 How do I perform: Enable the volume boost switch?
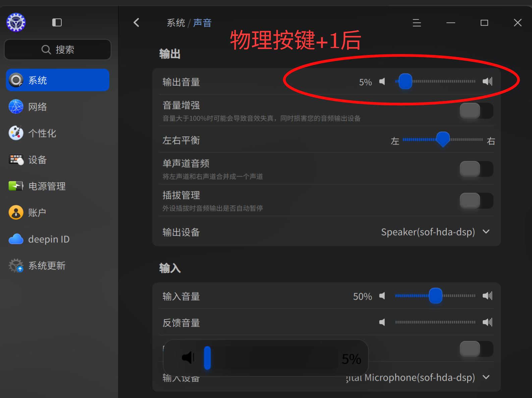click(476, 111)
